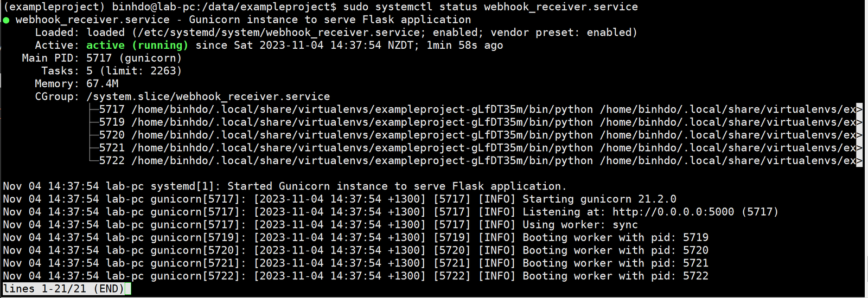The width and height of the screenshot is (868, 298).
Task: Click the green "active (running)" status text
Action: tap(137, 46)
